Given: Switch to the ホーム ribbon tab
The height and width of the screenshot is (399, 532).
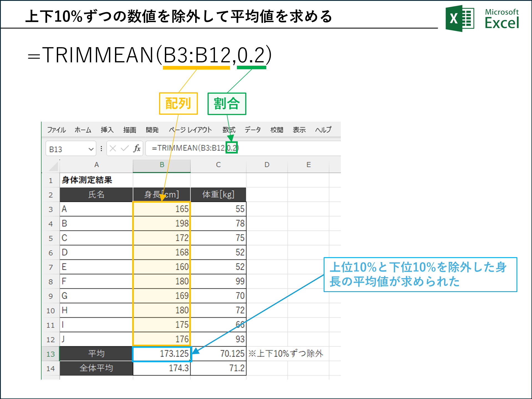Looking at the screenshot, I should pyautogui.click(x=83, y=130).
